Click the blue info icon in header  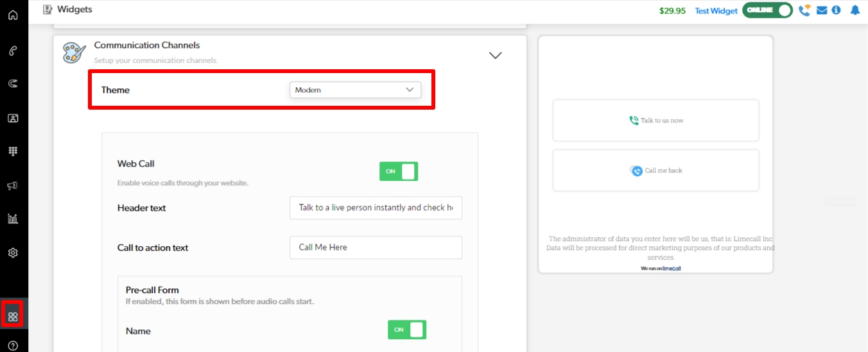pos(836,10)
